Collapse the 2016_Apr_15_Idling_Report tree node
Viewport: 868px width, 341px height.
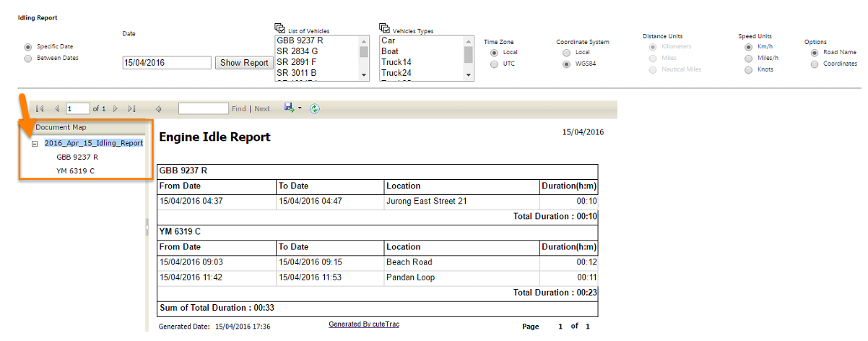point(35,144)
